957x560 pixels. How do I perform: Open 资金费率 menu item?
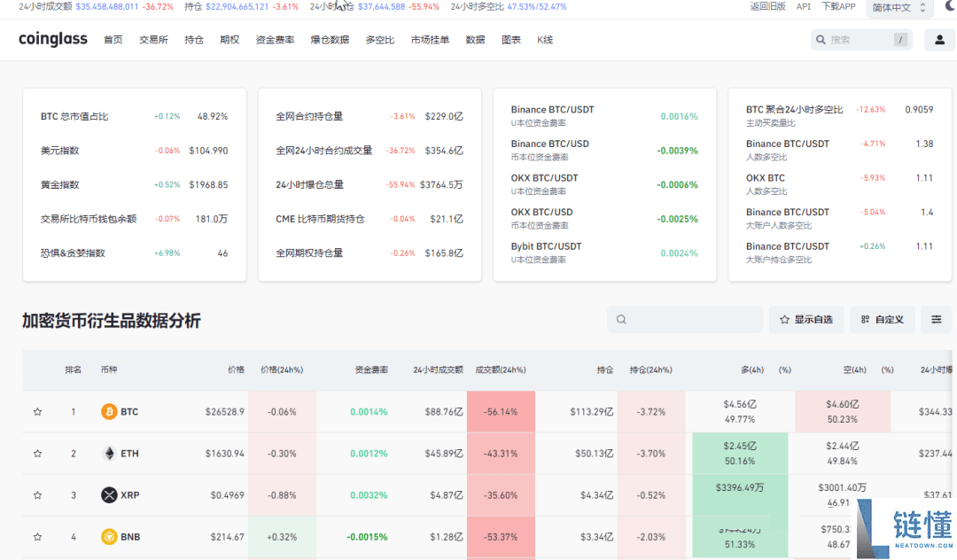tap(275, 40)
